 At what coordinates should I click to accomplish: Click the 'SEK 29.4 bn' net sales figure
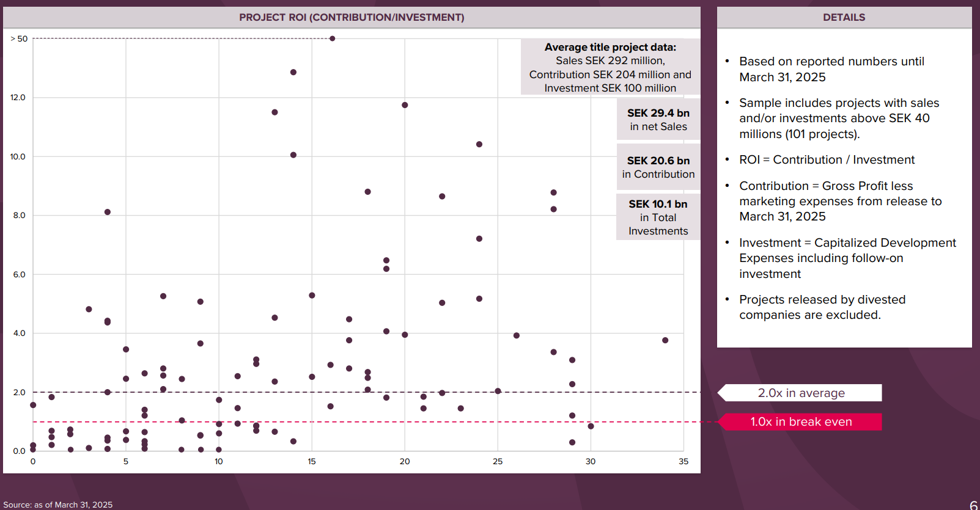tap(658, 113)
